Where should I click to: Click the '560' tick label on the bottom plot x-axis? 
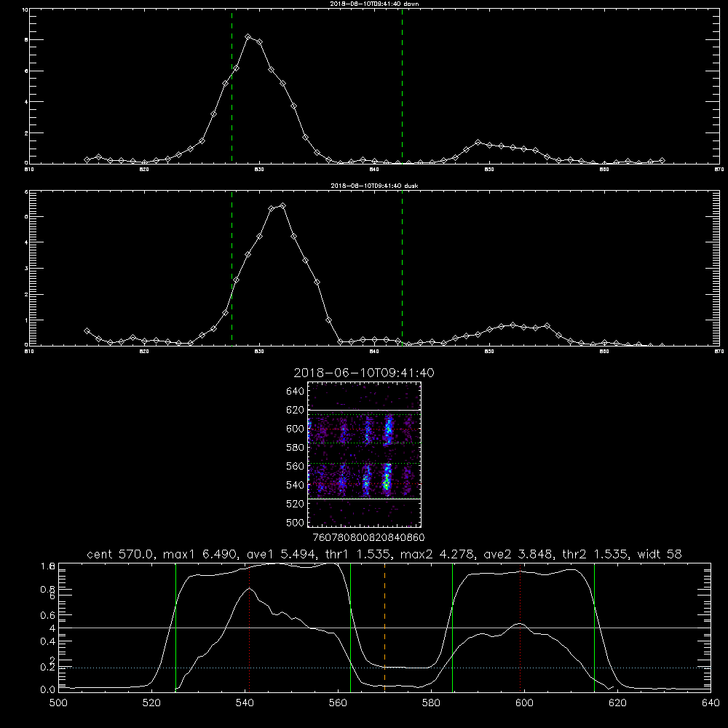click(x=338, y=703)
